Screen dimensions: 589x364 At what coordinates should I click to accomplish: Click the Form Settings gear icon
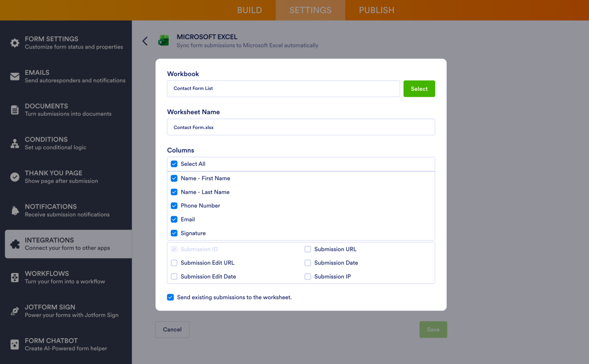pos(15,43)
